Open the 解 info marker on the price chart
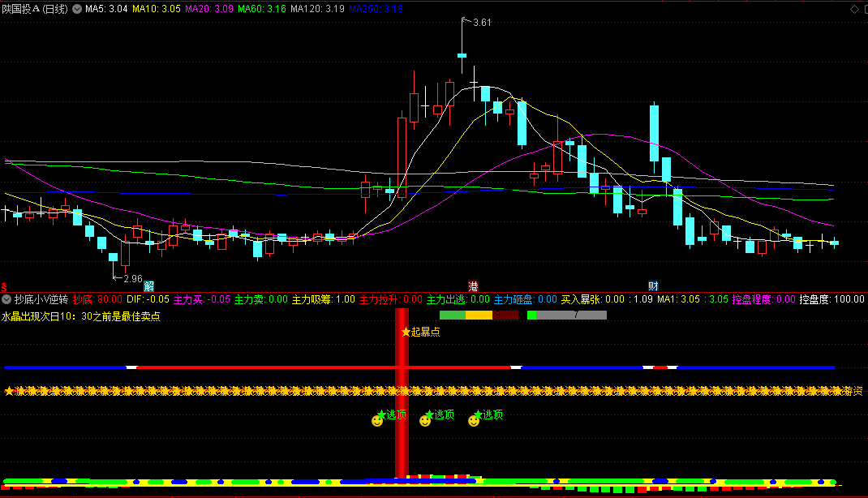 pos(149,286)
